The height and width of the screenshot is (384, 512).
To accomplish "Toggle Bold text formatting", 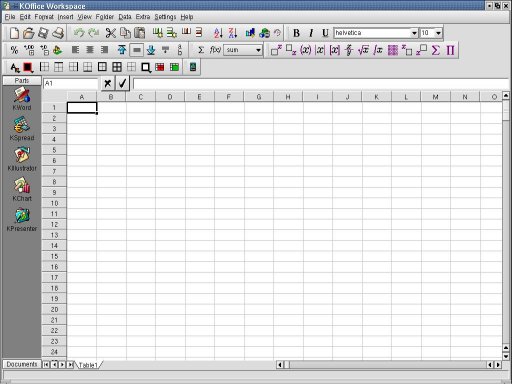I will pyautogui.click(x=296, y=33).
